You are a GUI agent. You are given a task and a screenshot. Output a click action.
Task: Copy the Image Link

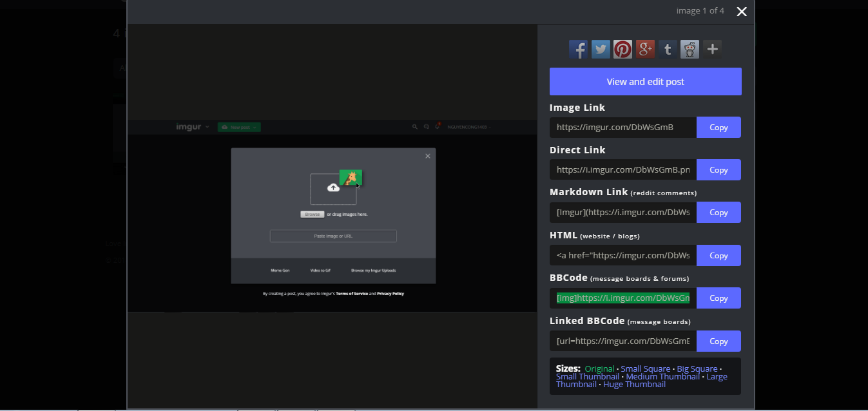(719, 127)
